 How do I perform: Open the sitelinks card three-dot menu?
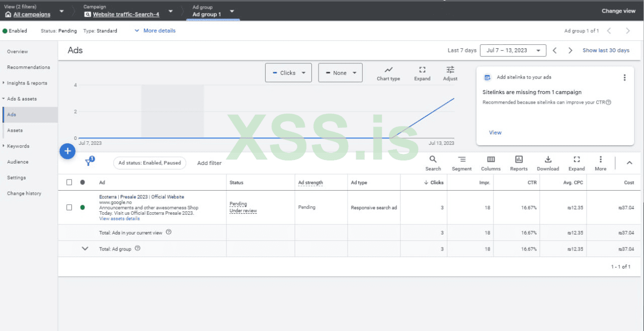tap(624, 77)
